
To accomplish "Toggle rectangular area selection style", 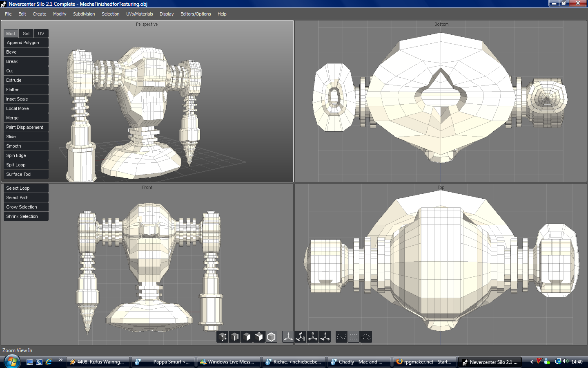I will pyautogui.click(x=354, y=337).
